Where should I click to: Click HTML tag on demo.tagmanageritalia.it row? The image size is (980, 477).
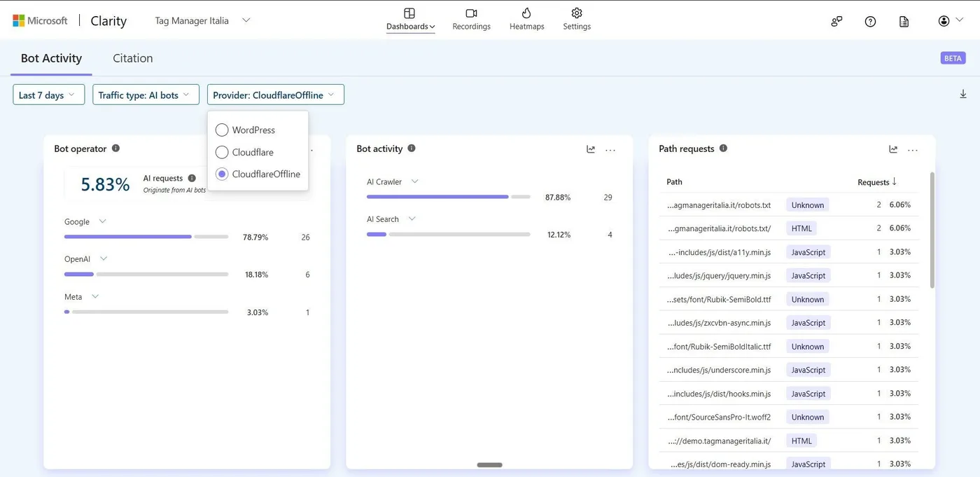(x=801, y=441)
